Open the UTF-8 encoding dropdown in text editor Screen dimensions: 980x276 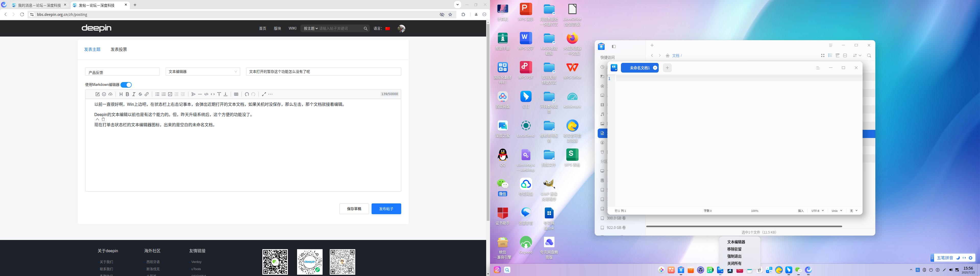817,211
